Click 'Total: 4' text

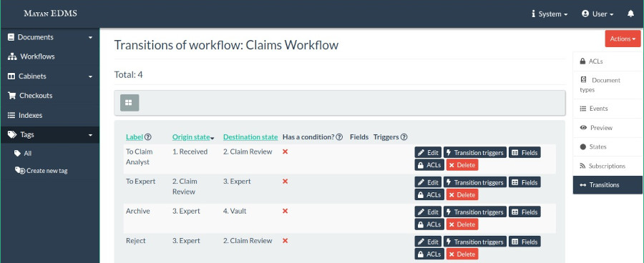129,74
